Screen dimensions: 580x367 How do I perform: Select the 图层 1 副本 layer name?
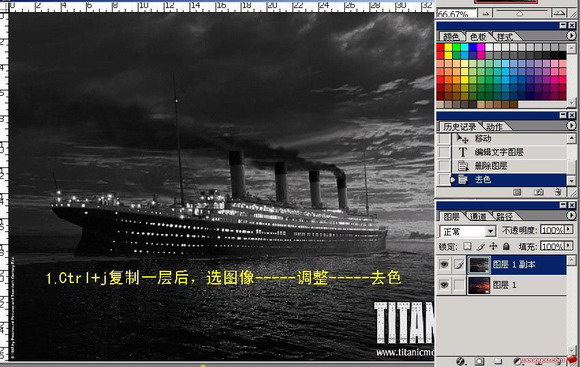tap(514, 265)
